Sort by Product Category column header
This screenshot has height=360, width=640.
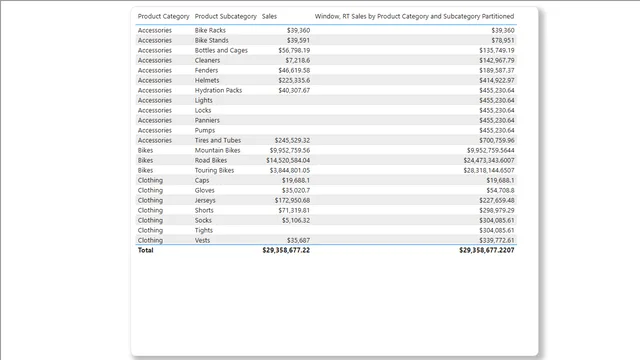coord(163,16)
